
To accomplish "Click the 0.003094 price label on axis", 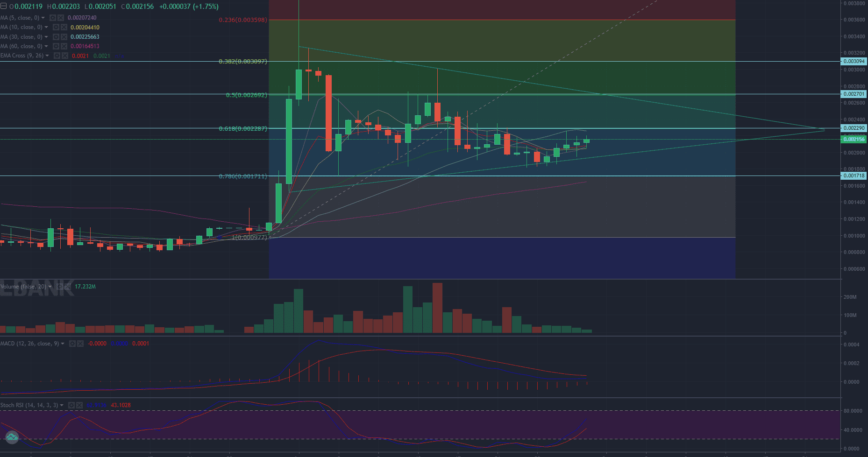I will (854, 62).
